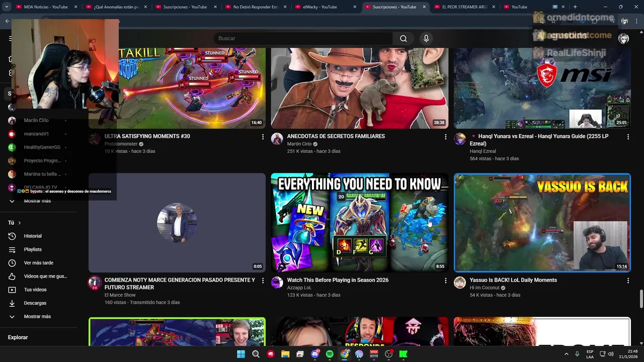Open ANECDOTAS DE SECRETOS FAMILIARES title link
Image resolution: width=644 pixels, height=362 pixels.
click(336, 136)
